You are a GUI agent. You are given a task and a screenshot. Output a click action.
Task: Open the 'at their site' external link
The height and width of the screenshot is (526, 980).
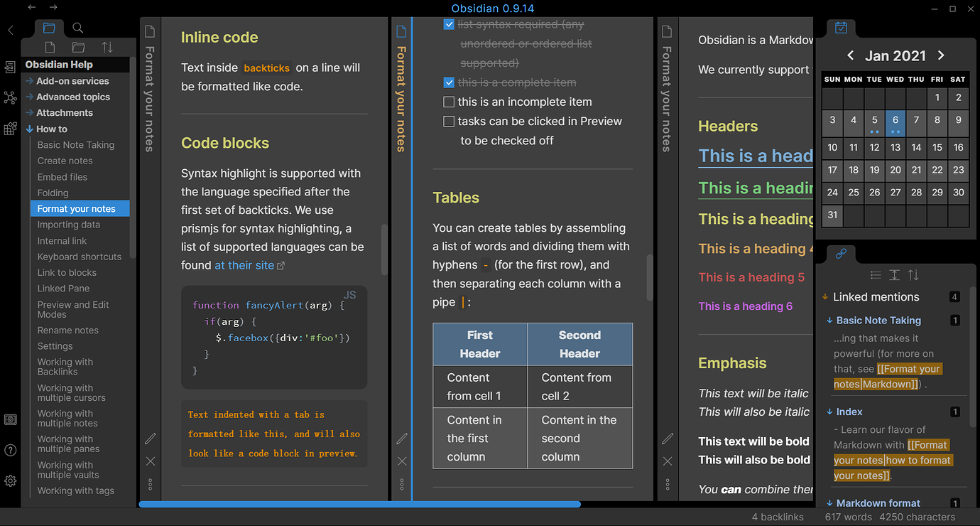245,264
